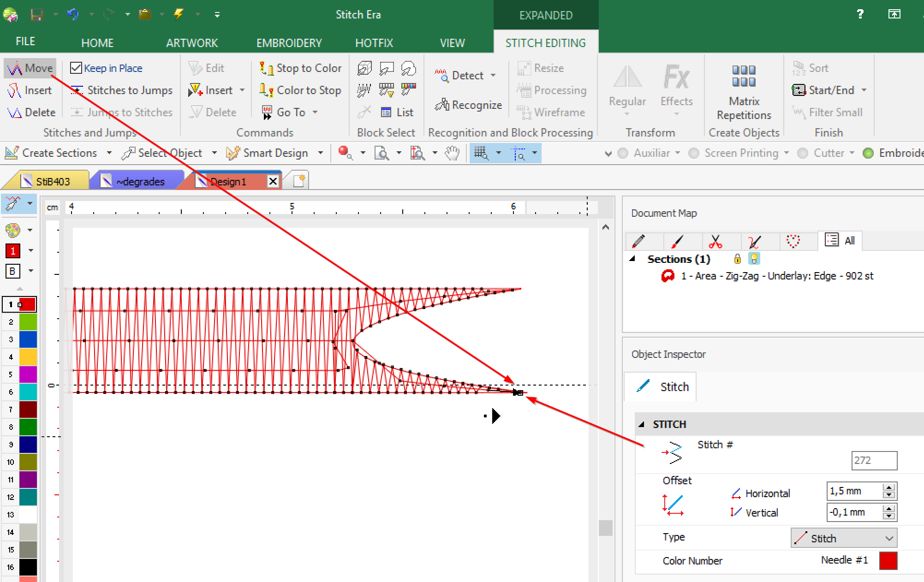
Task: Open the stitch List icon
Action: click(387, 113)
